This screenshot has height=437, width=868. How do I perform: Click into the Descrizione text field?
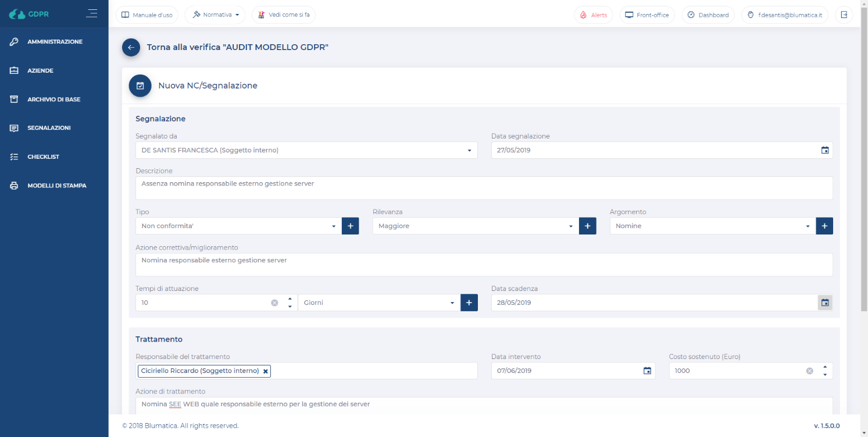484,188
